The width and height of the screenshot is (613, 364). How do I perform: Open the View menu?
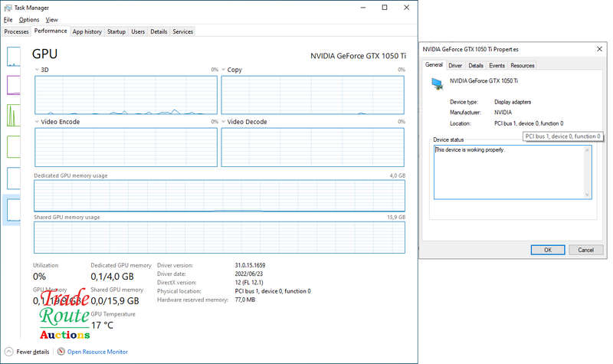point(51,20)
